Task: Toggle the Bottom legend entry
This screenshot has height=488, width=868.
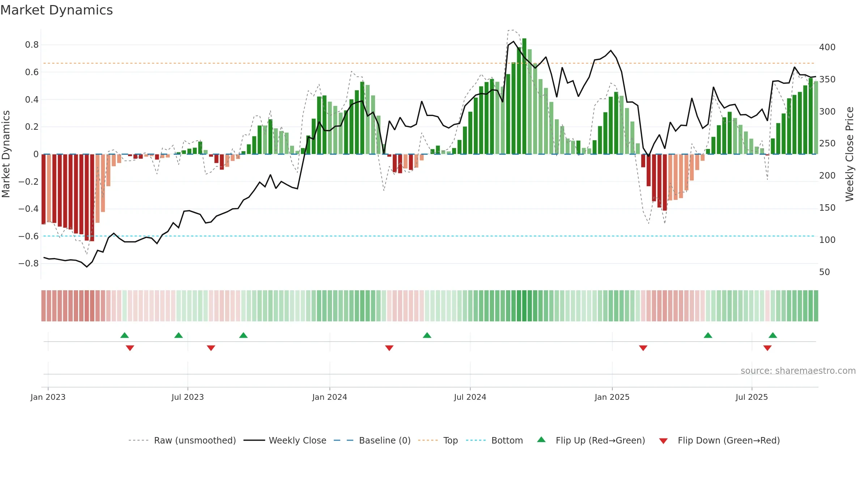Action: point(494,440)
